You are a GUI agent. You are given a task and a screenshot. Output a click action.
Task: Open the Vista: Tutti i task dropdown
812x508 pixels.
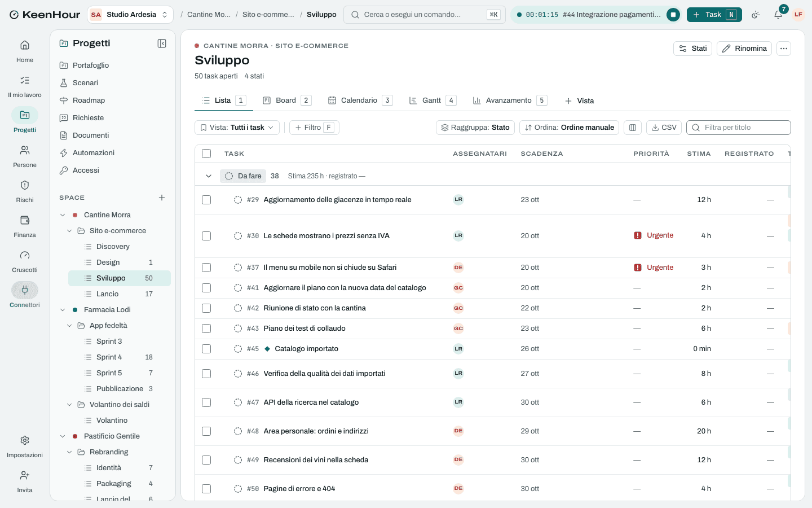[237, 128]
